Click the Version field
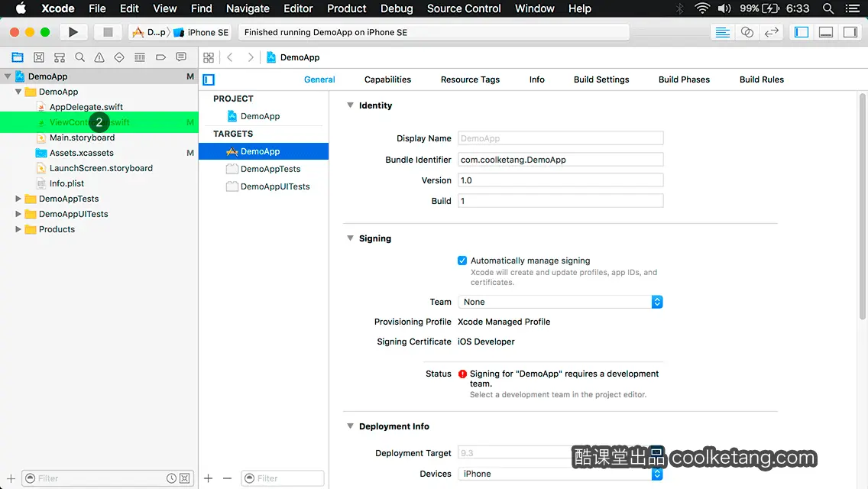Screen dimensions: 868x489 pos(560,180)
